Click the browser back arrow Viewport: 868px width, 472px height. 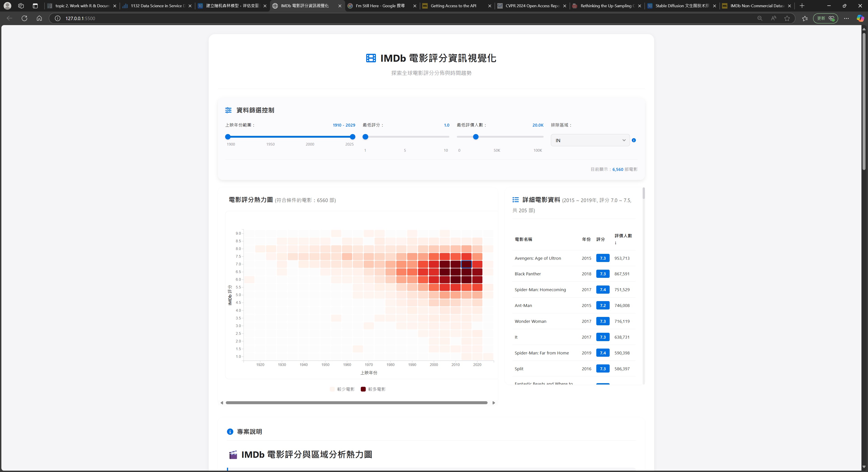[x=9, y=18]
